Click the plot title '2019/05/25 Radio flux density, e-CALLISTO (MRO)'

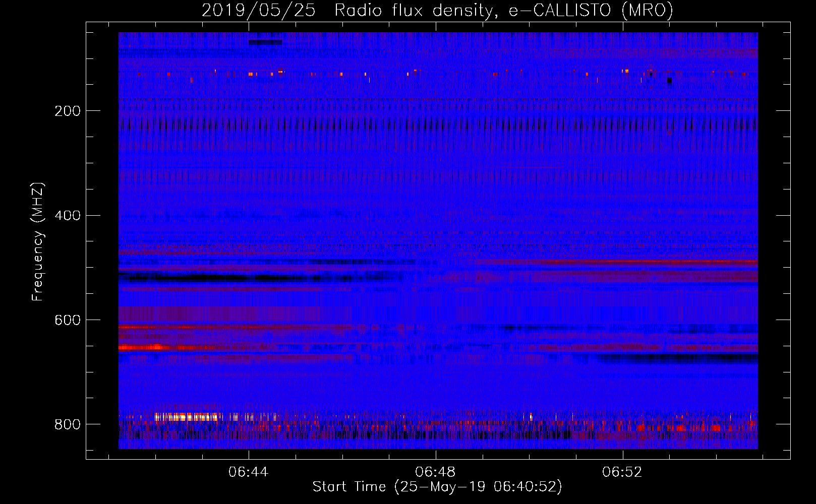click(437, 10)
